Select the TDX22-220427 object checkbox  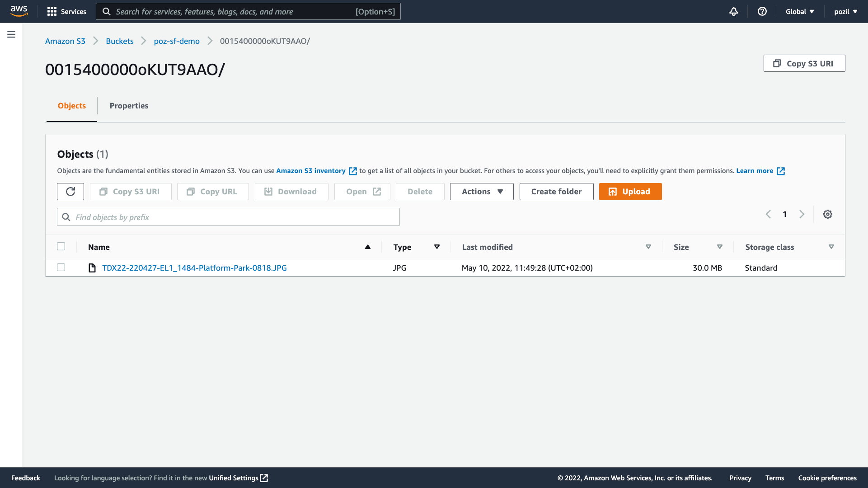coord(61,267)
